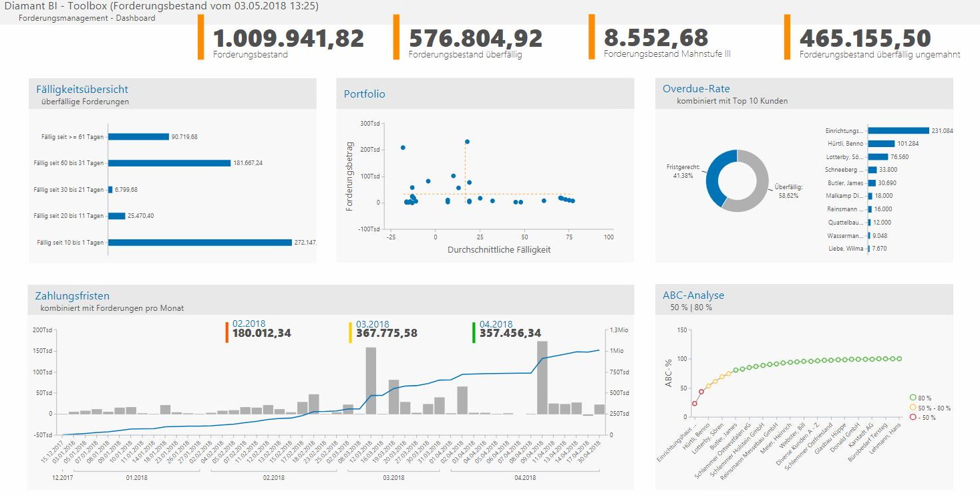This screenshot has height=496, width=980.
Task: Select the orange marker beside 02.2018 total
Action: 227,332
